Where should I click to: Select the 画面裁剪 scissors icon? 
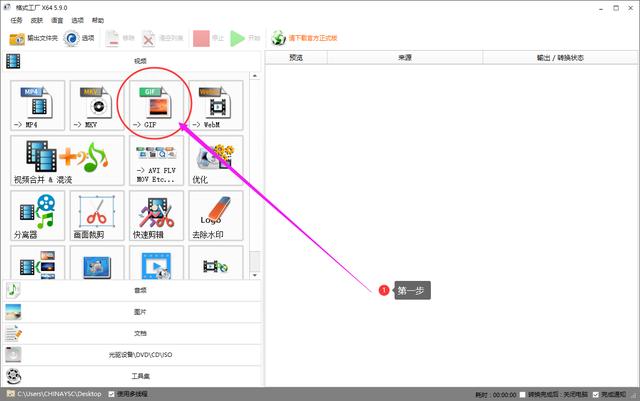(97, 215)
